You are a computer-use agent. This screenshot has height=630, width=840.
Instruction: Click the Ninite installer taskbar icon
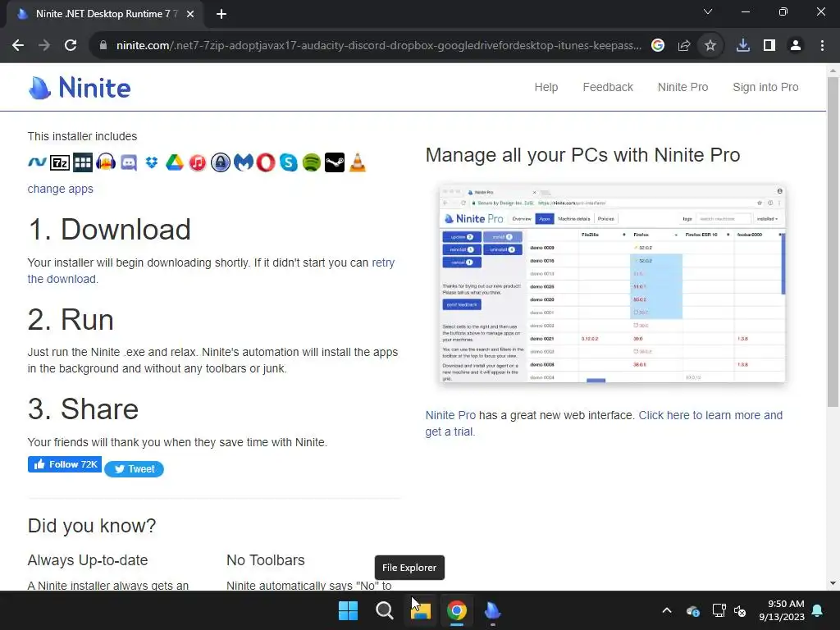pos(493,610)
